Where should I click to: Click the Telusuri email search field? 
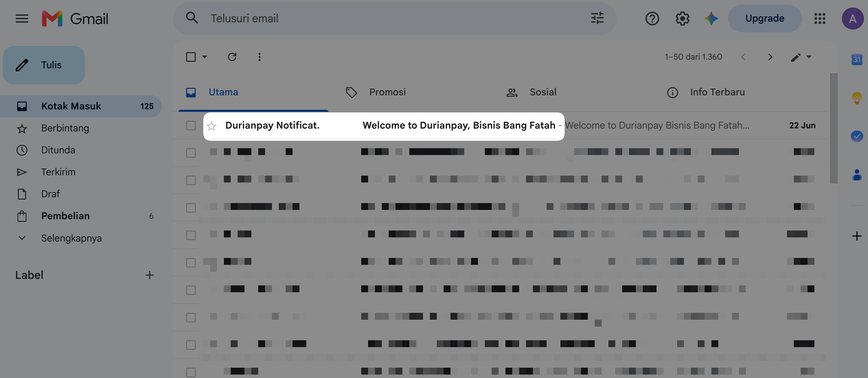[x=395, y=19]
